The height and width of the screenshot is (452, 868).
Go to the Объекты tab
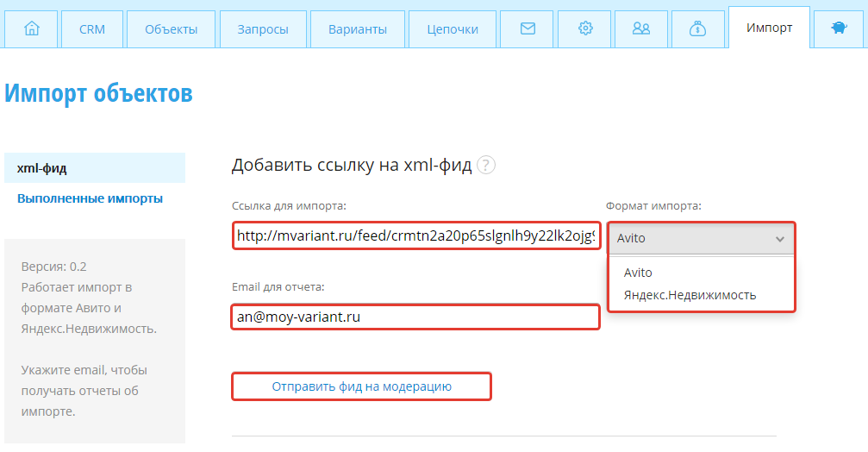(171, 29)
